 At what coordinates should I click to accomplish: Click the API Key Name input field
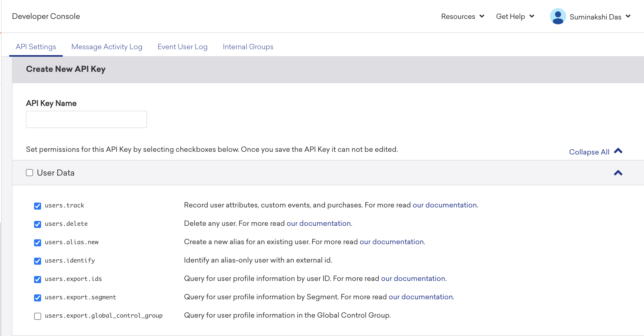86,119
